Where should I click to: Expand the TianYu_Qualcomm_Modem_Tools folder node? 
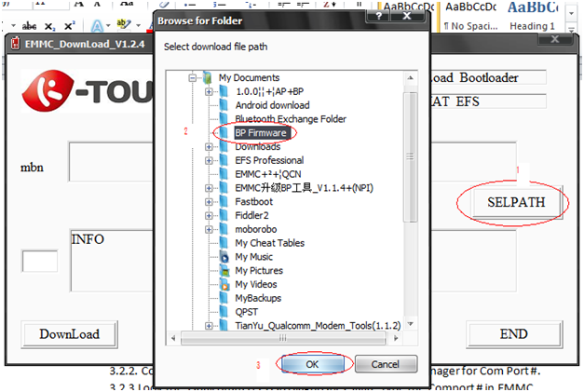point(209,326)
